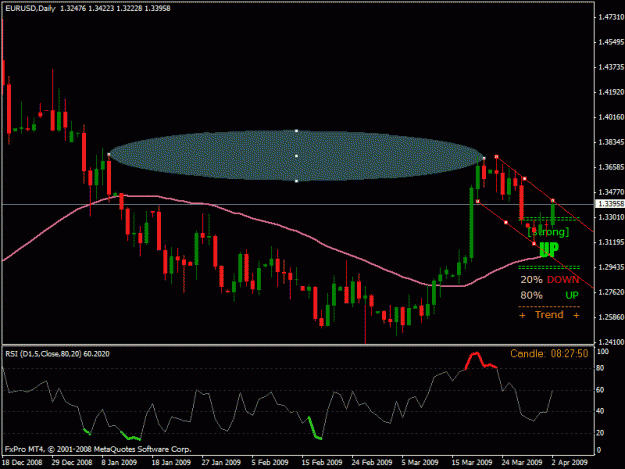Click the 15 Feb 2009 date label
This screenshot has width=625, height=469.
tap(322, 463)
